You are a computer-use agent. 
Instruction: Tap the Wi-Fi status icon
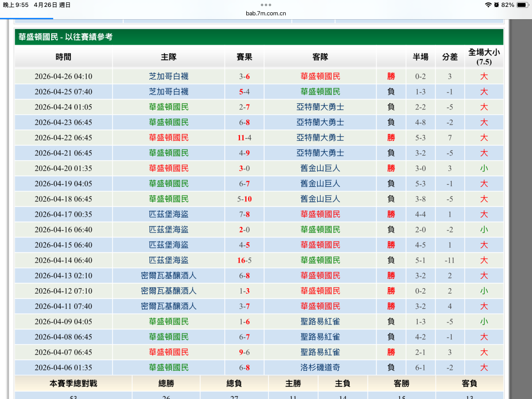click(488, 5)
